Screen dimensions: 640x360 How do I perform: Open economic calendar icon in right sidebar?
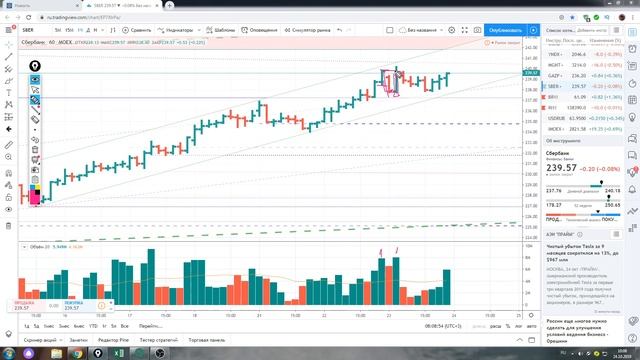click(632, 100)
